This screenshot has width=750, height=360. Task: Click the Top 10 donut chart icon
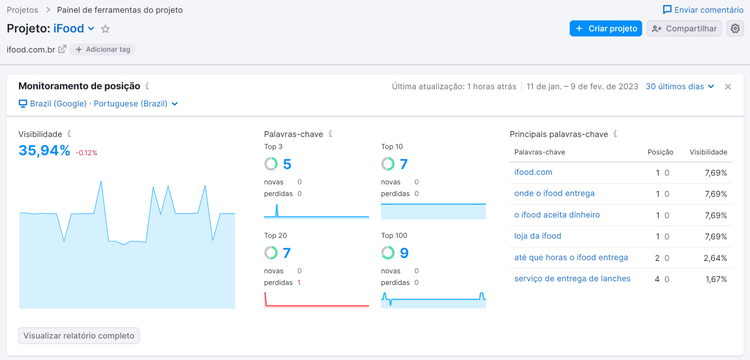pos(387,164)
